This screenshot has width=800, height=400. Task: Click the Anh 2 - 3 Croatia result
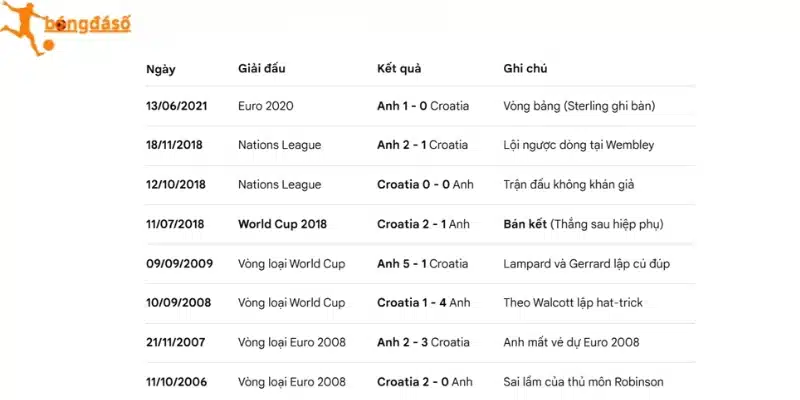pyautogui.click(x=423, y=342)
